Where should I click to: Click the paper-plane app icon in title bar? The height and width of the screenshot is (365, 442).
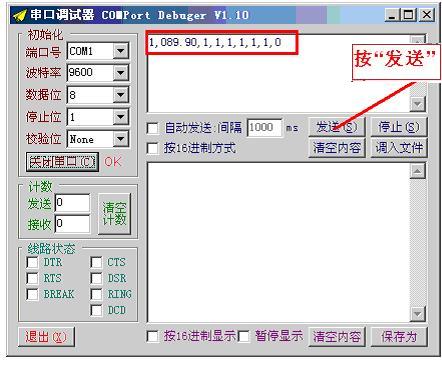19,15
